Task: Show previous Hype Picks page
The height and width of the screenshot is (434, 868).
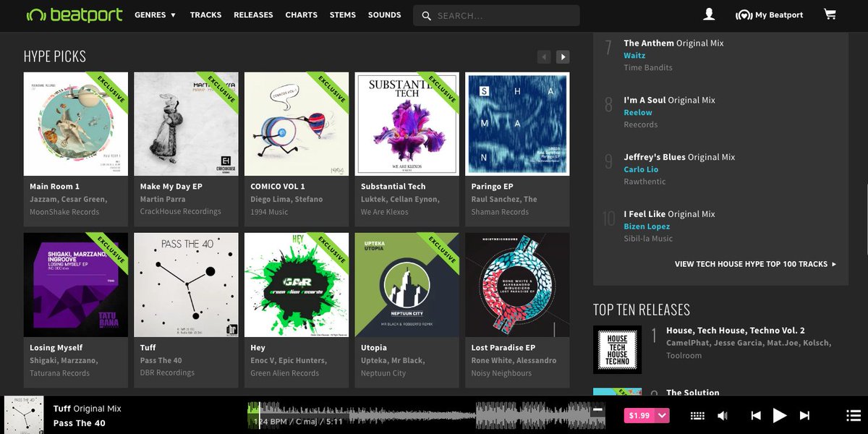Action: [x=544, y=56]
